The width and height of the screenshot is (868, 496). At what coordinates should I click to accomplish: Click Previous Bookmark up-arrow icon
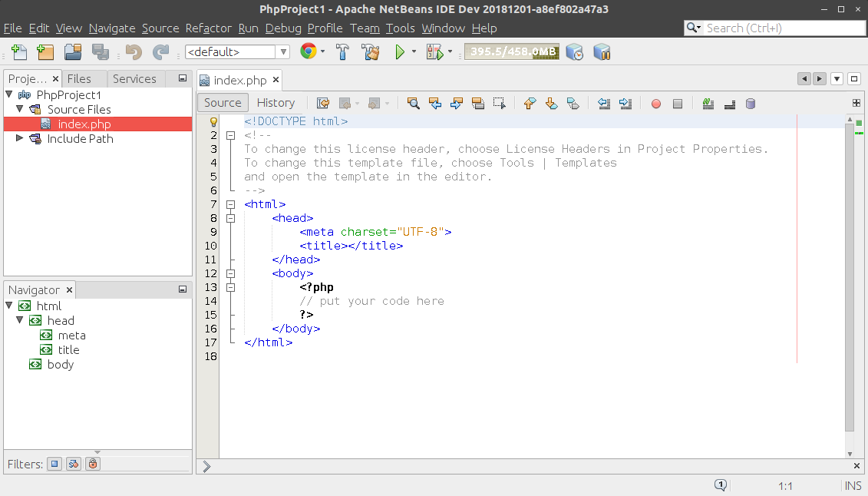tap(530, 103)
